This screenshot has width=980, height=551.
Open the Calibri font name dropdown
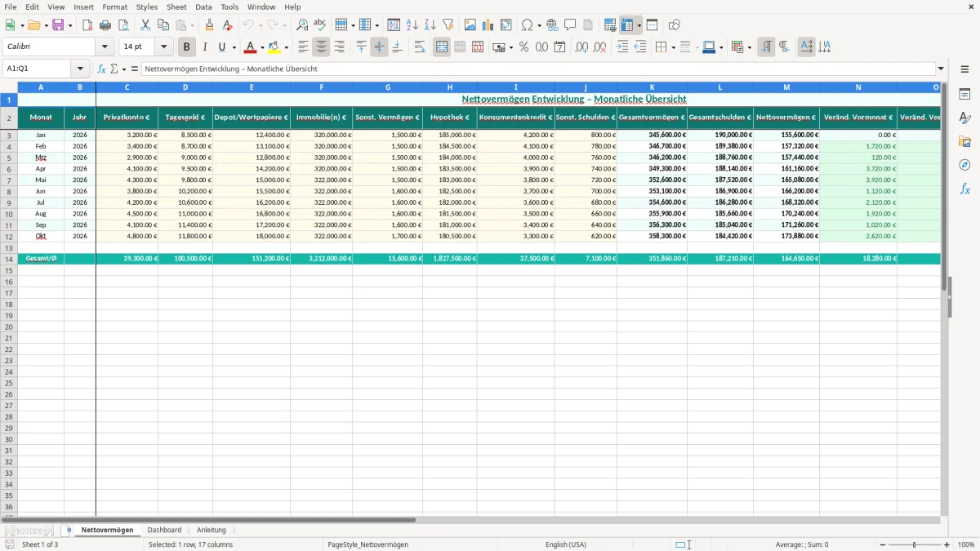(x=105, y=47)
